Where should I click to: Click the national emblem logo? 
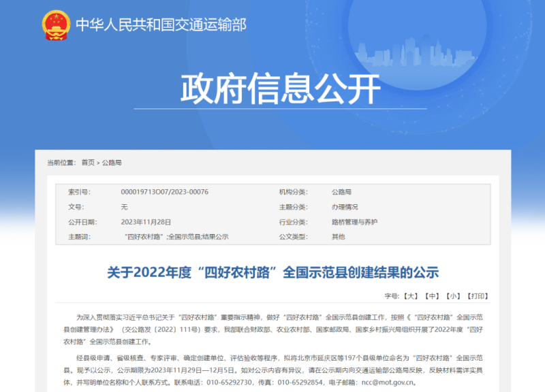[x=56, y=25]
